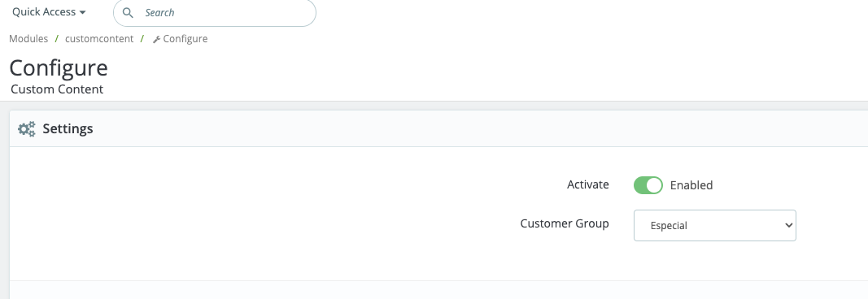Click the slash separator after Modules
The image size is (868, 299).
coord(56,39)
